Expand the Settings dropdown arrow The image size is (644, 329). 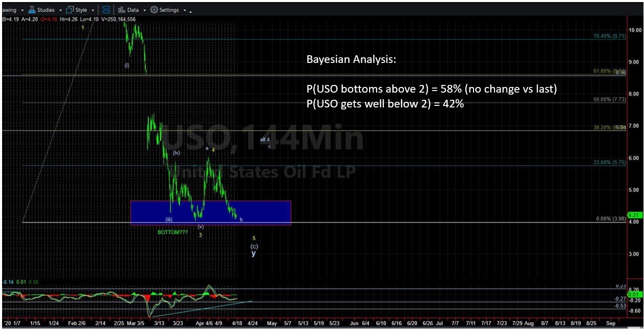pos(184,10)
